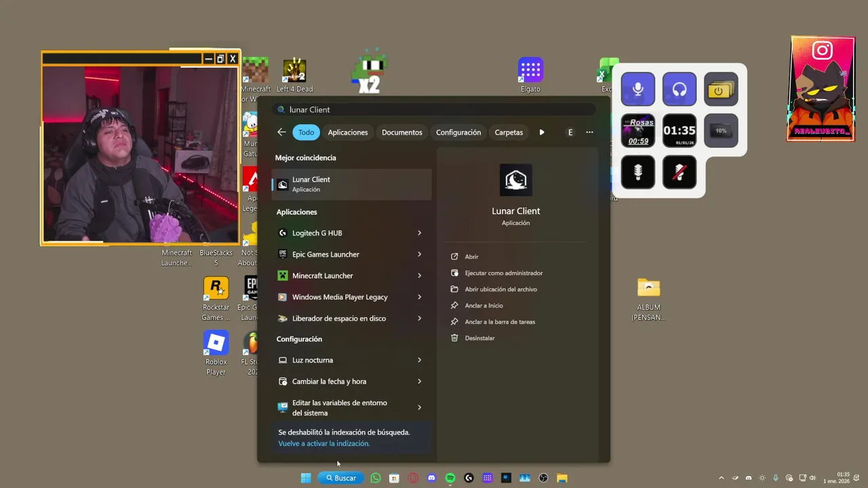The height and width of the screenshot is (488, 868).
Task: Expand Editar las variables de entorno chevron
Action: pyautogui.click(x=419, y=407)
